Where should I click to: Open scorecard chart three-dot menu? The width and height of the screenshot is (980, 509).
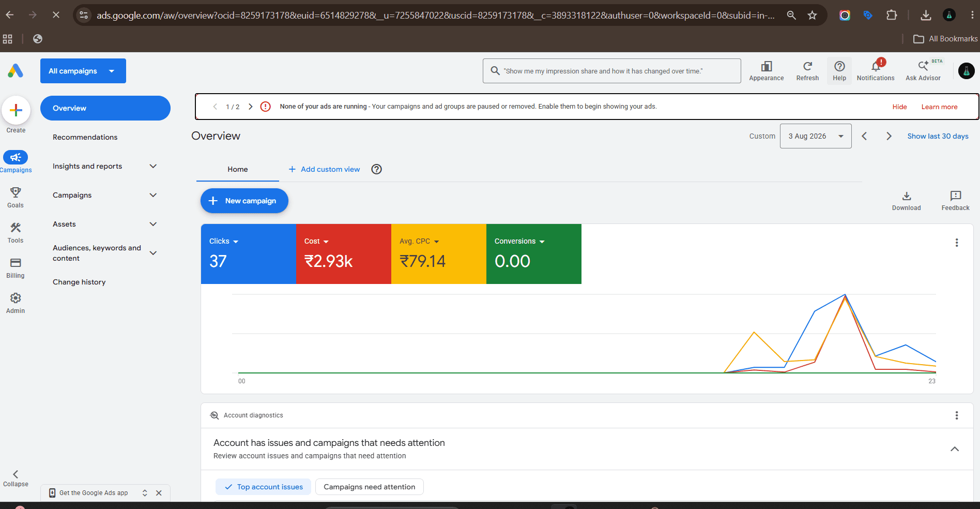coord(957,243)
